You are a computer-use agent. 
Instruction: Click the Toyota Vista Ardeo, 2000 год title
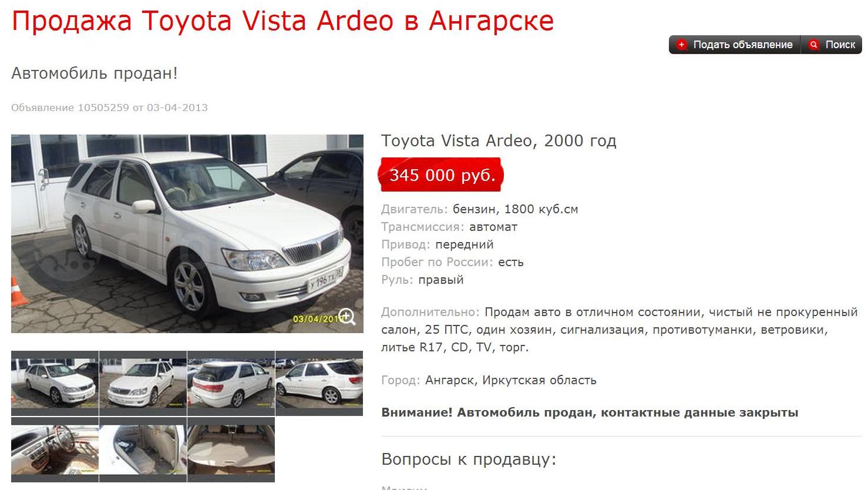[x=499, y=141]
